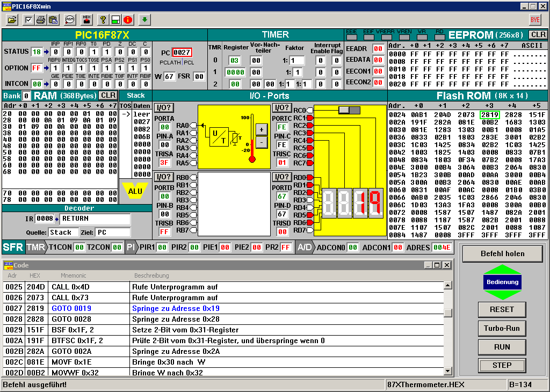Switch to the A/D tab in SFR bar
The height and width of the screenshot is (392, 550).
pos(305,248)
